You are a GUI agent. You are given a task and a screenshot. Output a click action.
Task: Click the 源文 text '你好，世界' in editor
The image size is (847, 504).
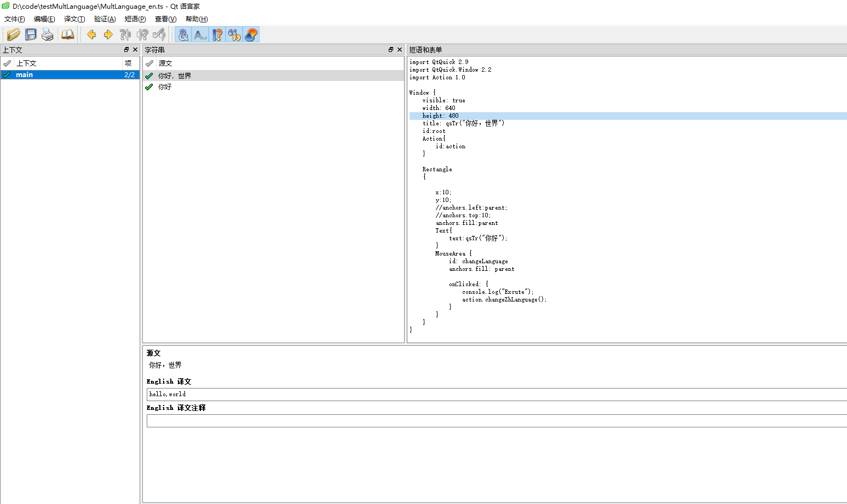[165, 365]
